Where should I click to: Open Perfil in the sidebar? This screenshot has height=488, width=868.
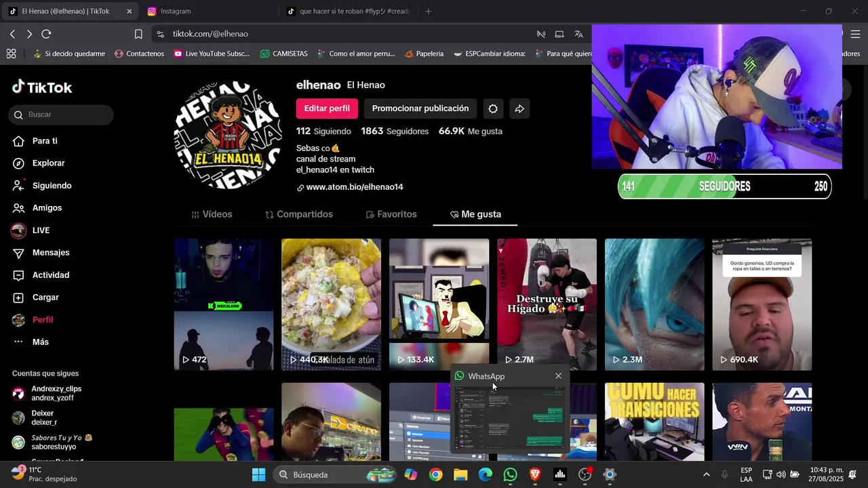pos(42,320)
